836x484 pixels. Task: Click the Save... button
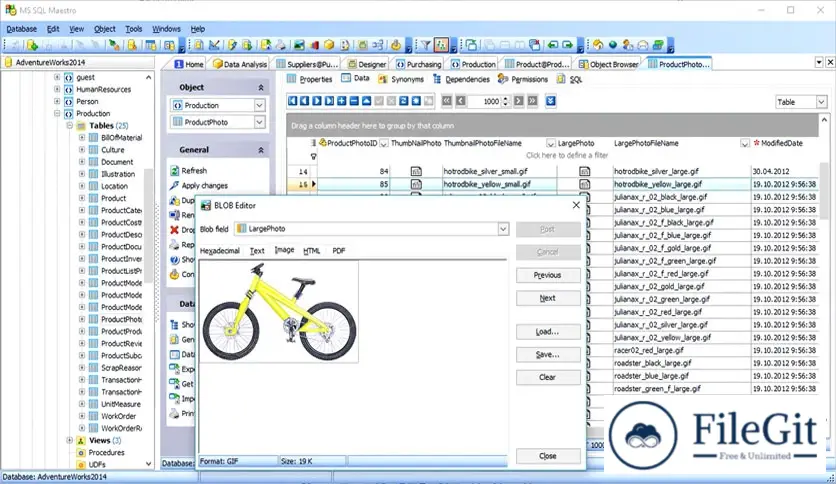pos(548,354)
